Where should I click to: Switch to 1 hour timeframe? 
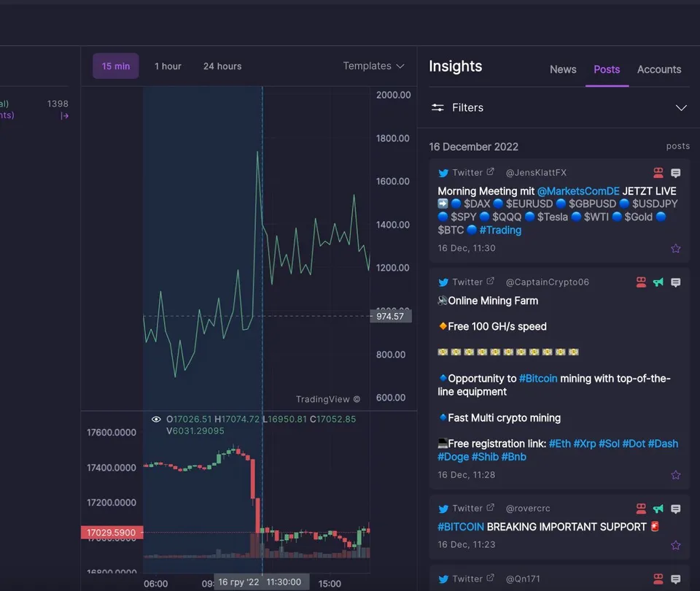[168, 66]
